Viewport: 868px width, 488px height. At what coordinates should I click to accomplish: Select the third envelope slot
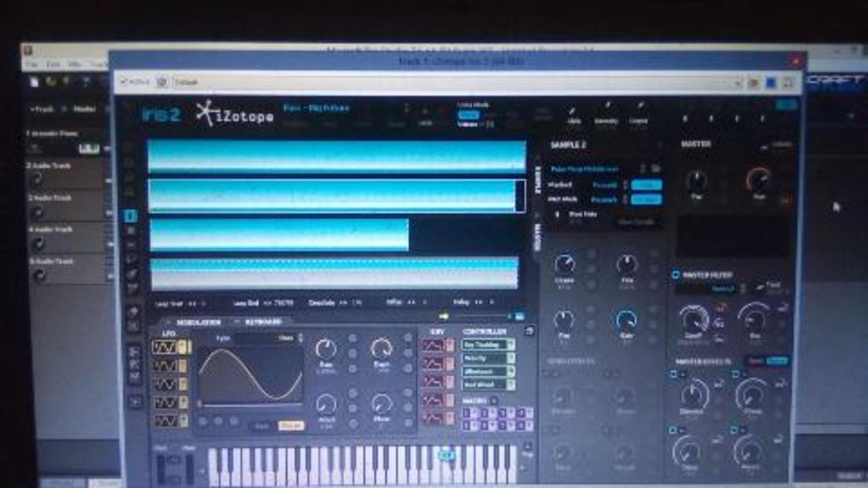click(x=433, y=382)
